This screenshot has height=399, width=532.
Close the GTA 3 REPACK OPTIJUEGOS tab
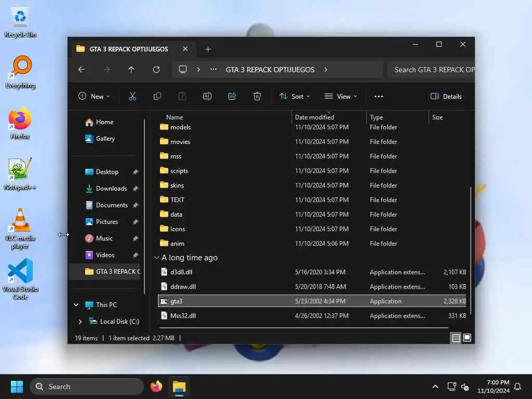point(185,49)
